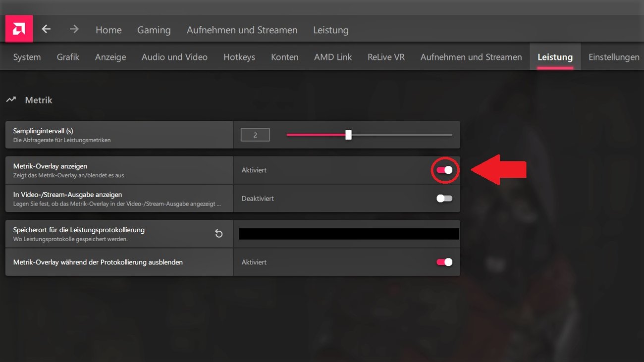
Task: Enable In Video-/Stream-Ausgabe anzeigen
Action: [x=444, y=198]
